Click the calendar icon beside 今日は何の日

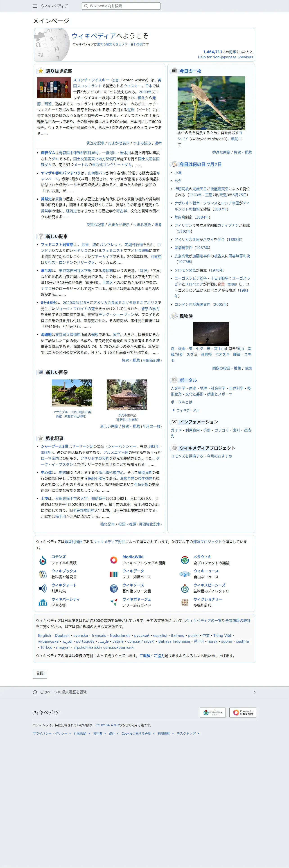point(174,164)
